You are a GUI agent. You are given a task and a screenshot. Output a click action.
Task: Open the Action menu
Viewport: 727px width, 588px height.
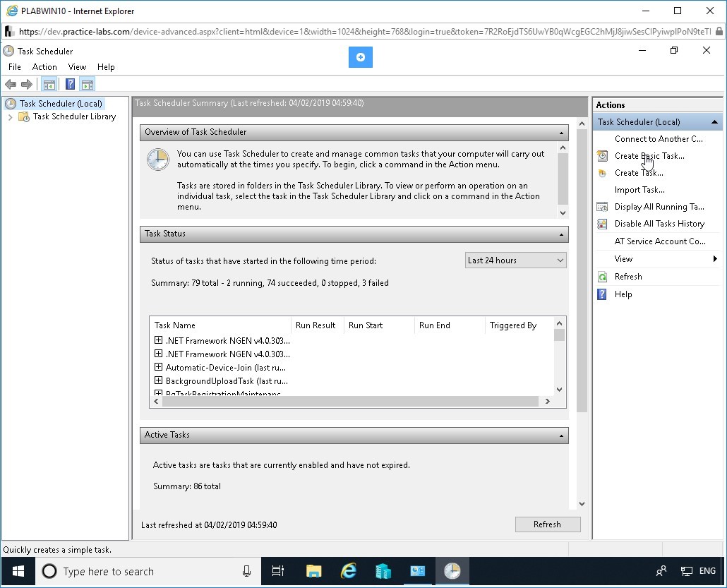[x=44, y=67]
